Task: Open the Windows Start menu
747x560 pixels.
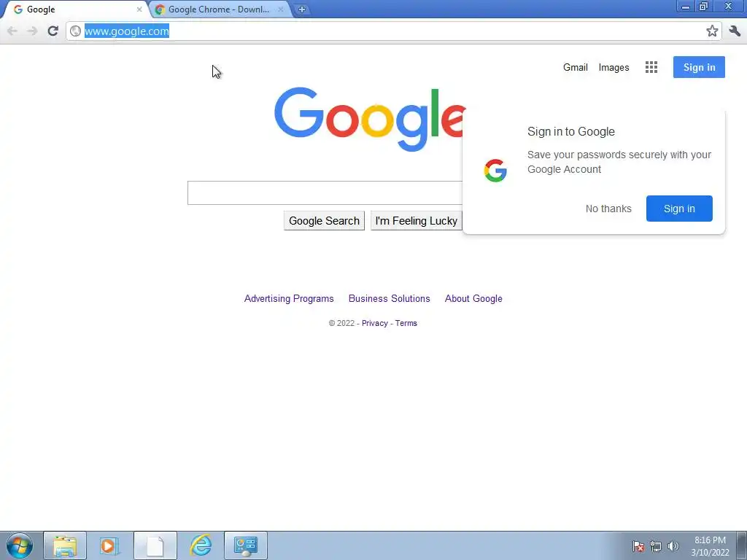Action: pos(20,545)
